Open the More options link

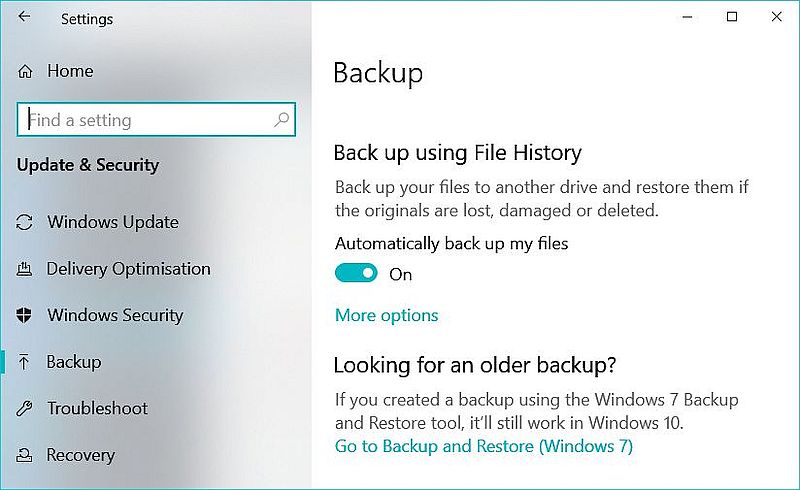point(386,315)
